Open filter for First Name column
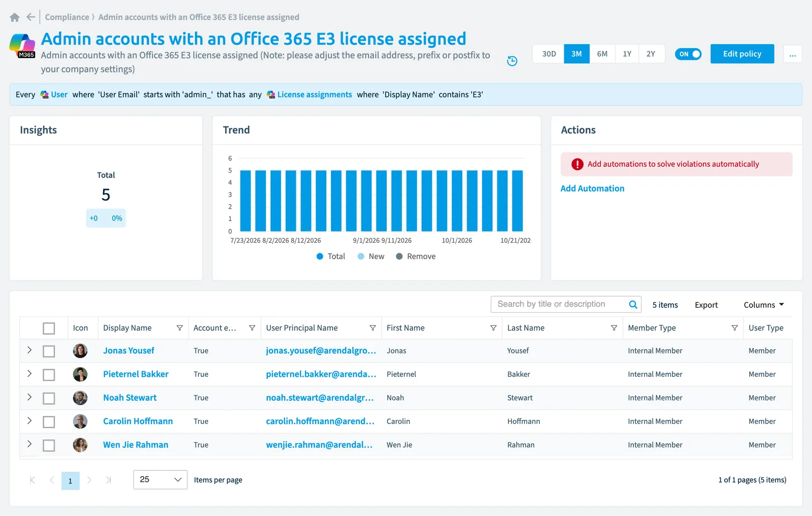812x516 pixels. click(493, 328)
